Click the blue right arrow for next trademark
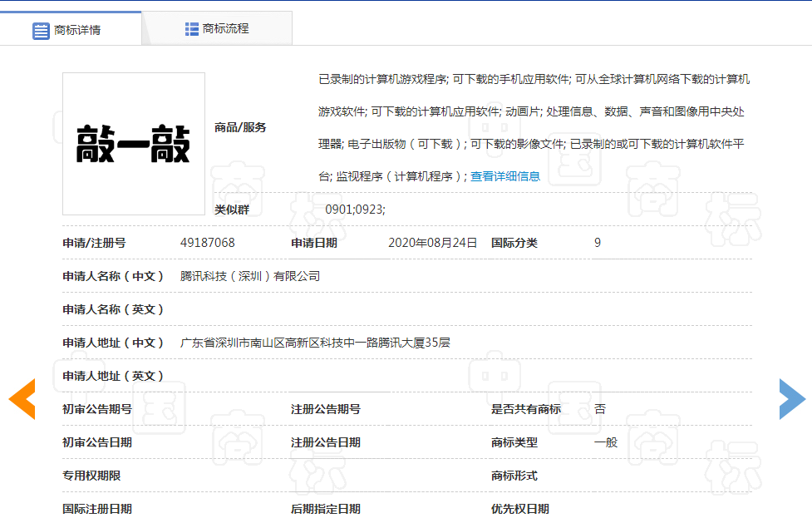Screen dimensions: 812x518 coord(790,398)
